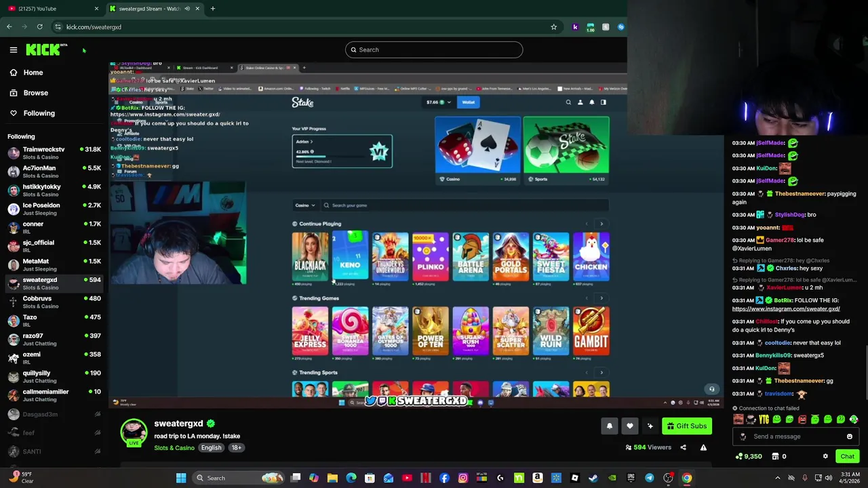
Task: Click the Stake Wallet button in stream
Action: pos(468,102)
